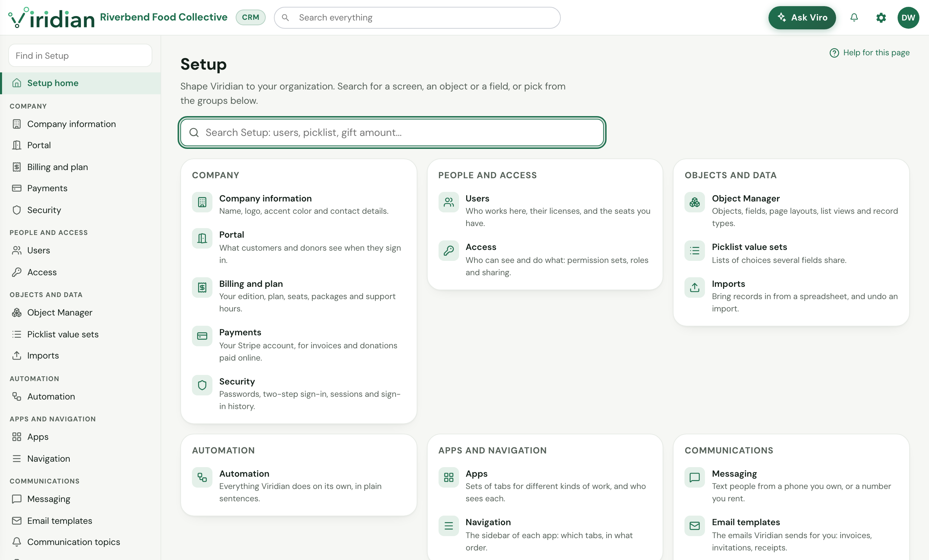
Task: Click the magnifier in Search everything
Action: pyautogui.click(x=286, y=18)
